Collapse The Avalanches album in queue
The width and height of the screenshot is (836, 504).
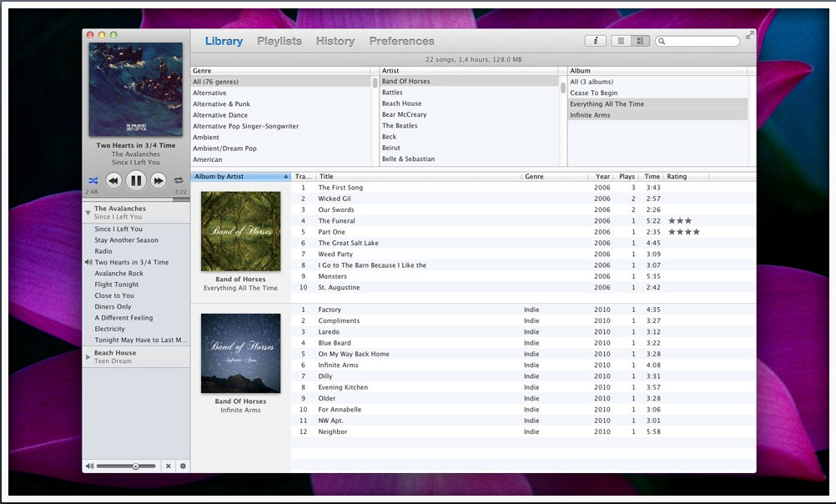pos(88,213)
